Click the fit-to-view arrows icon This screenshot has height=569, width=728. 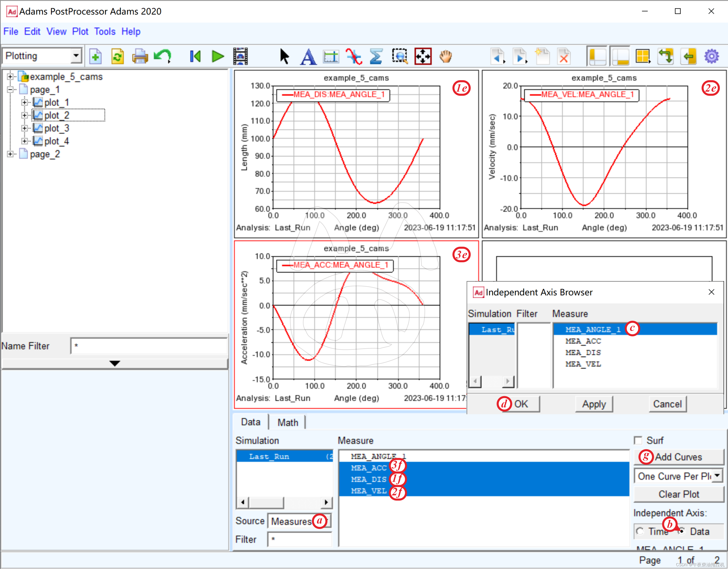423,56
